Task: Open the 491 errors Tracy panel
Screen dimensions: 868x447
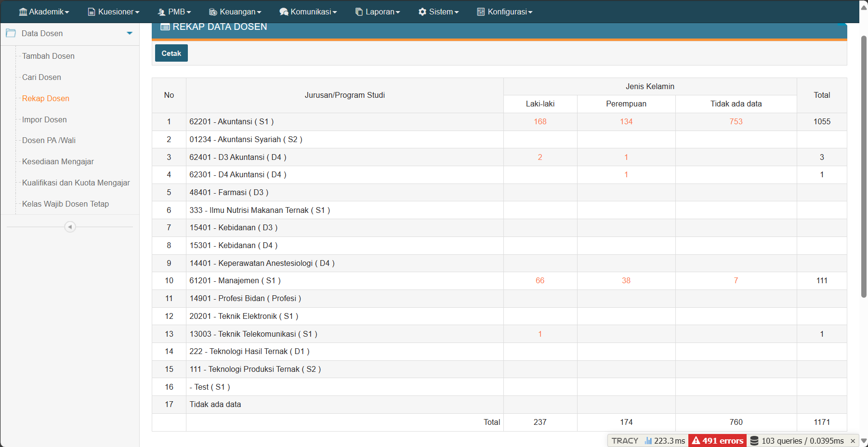Action: (x=717, y=441)
